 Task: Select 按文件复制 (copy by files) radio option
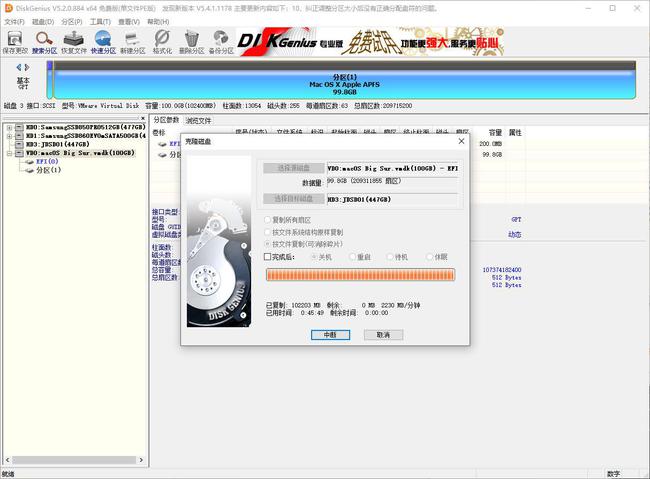click(x=268, y=244)
